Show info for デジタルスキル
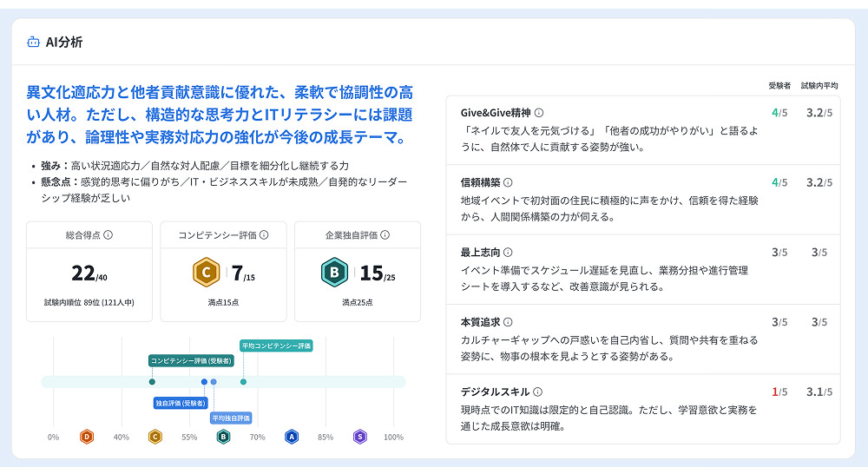Screen dimensions: 868x474 point(537,392)
